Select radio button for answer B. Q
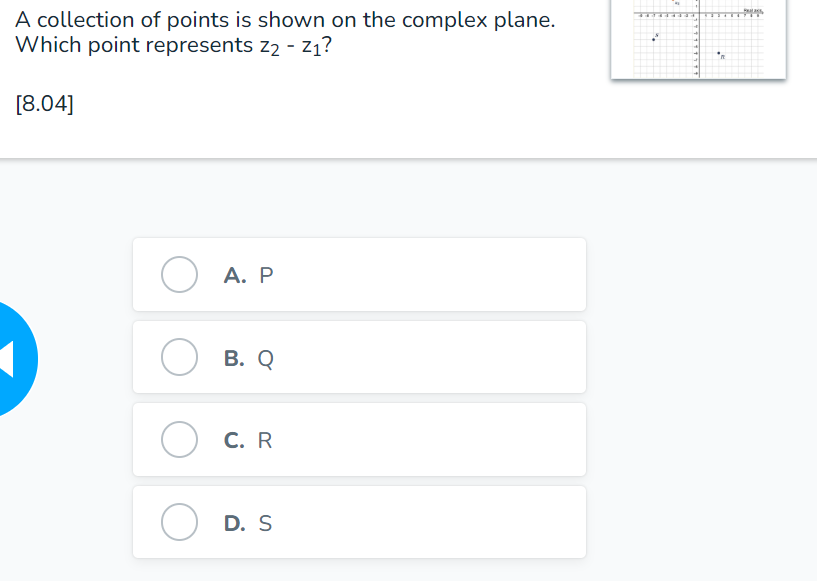This screenshot has height=581, width=817. click(179, 357)
